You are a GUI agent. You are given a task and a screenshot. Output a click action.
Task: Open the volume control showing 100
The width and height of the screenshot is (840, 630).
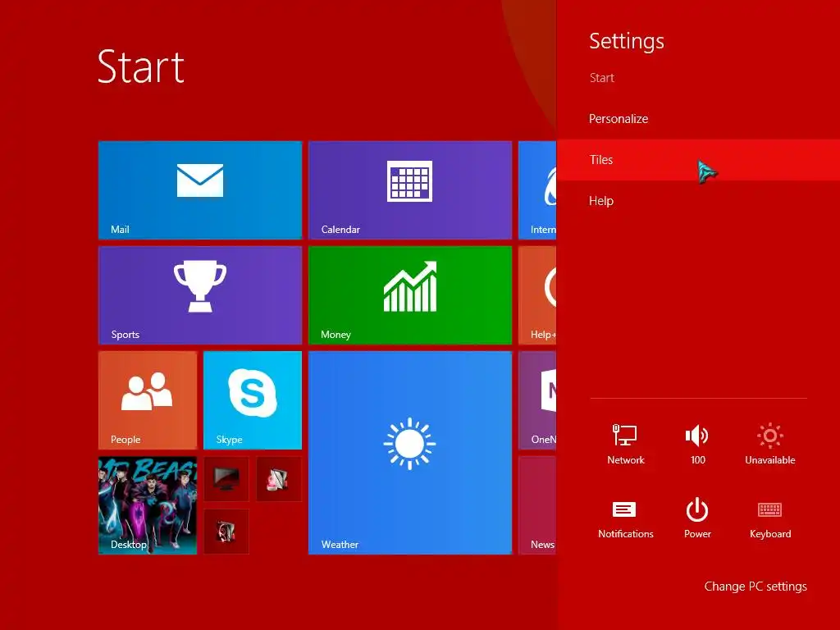(697, 444)
